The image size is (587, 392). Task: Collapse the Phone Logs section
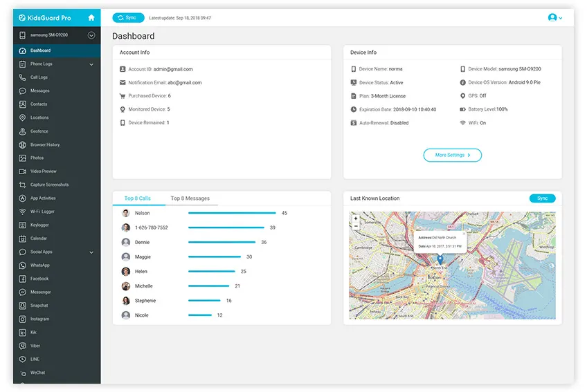[x=91, y=64]
